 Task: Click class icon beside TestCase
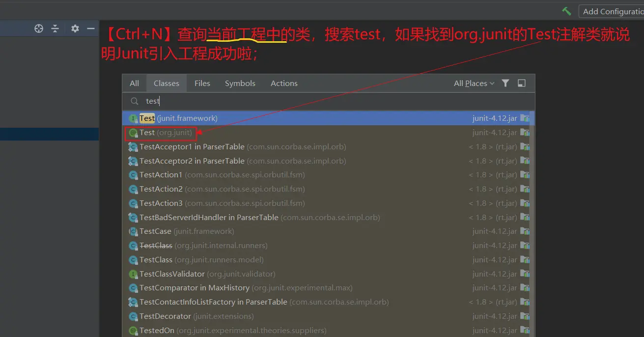(x=133, y=231)
